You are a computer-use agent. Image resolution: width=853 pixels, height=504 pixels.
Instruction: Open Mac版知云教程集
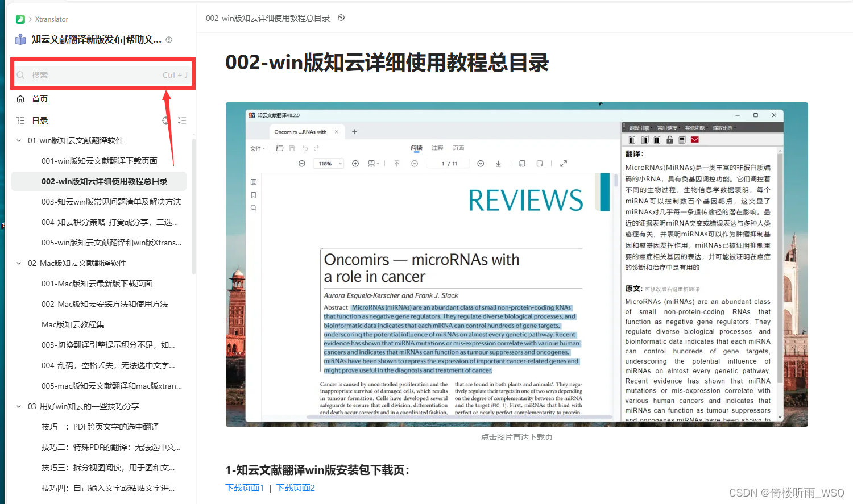click(73, 324)
